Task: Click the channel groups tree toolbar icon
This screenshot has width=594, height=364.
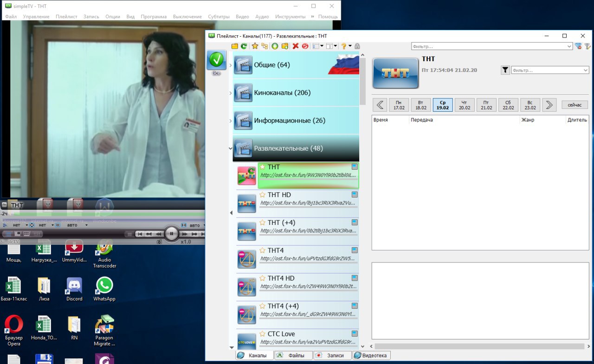Action: (265, 46)
